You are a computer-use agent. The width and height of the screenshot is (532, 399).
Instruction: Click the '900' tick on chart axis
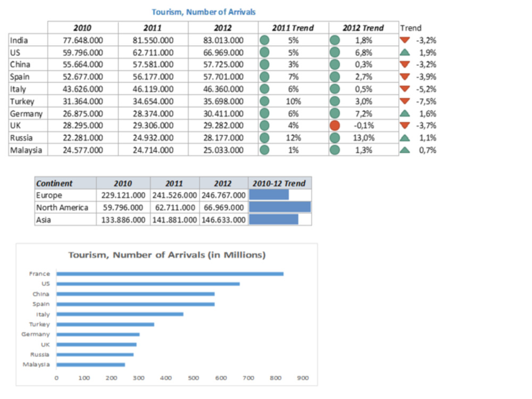click(303, 378)
